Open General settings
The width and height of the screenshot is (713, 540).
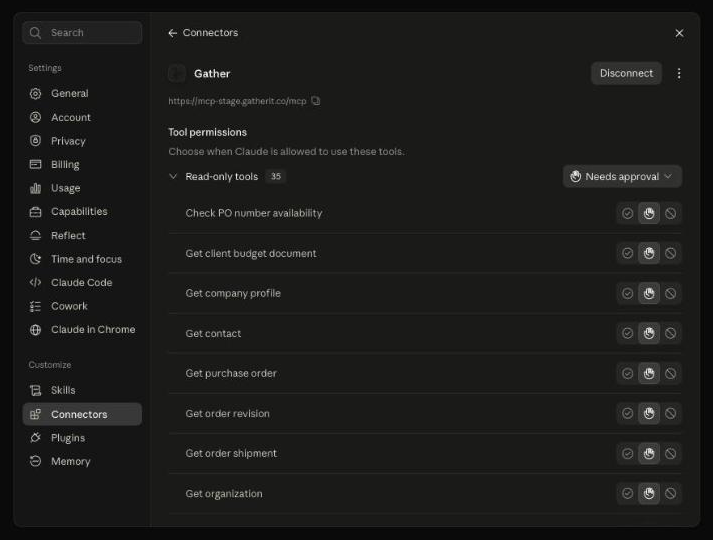[x=82, y=94]
